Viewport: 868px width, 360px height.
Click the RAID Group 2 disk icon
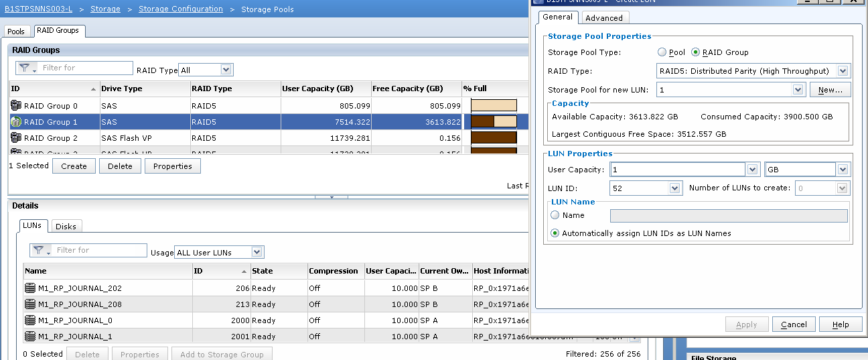(16, 137)
